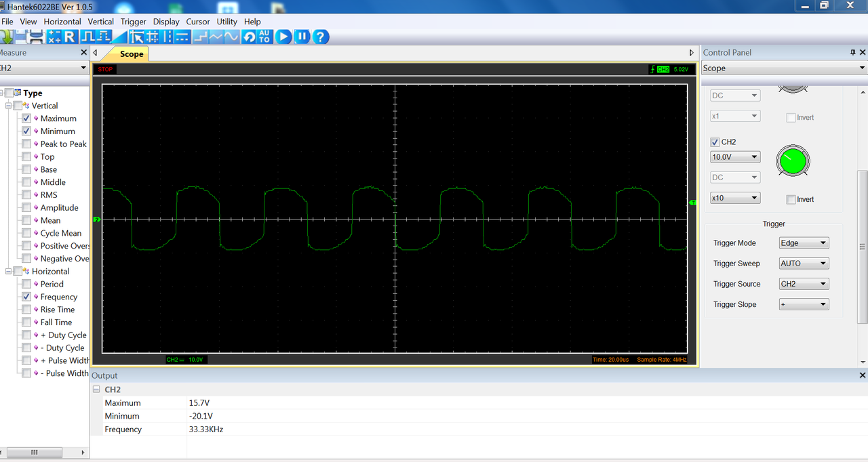The image size is (868, 462).
Task: Open the Measure panel CH2 source dropdown
Action: [x=44, y=68]
